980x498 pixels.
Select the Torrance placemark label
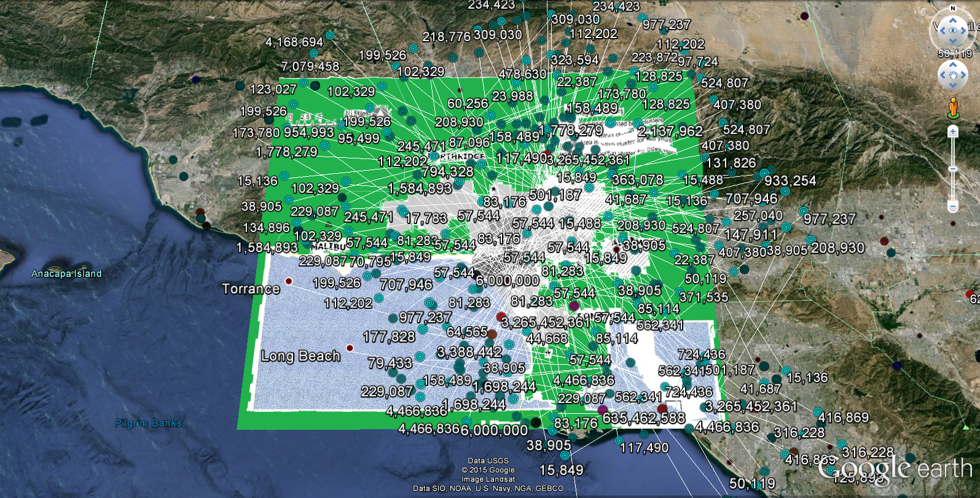pos(251,289)
